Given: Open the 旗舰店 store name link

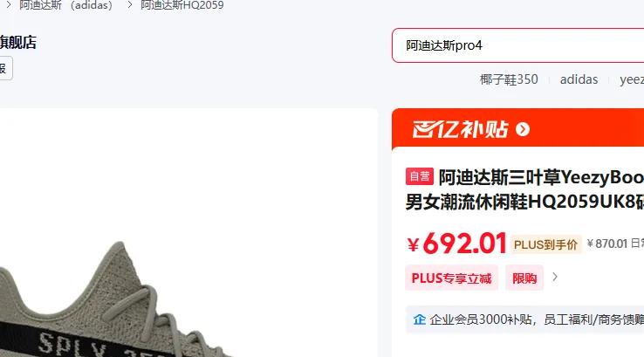Looking at the screenshot, I should point(18,42).
